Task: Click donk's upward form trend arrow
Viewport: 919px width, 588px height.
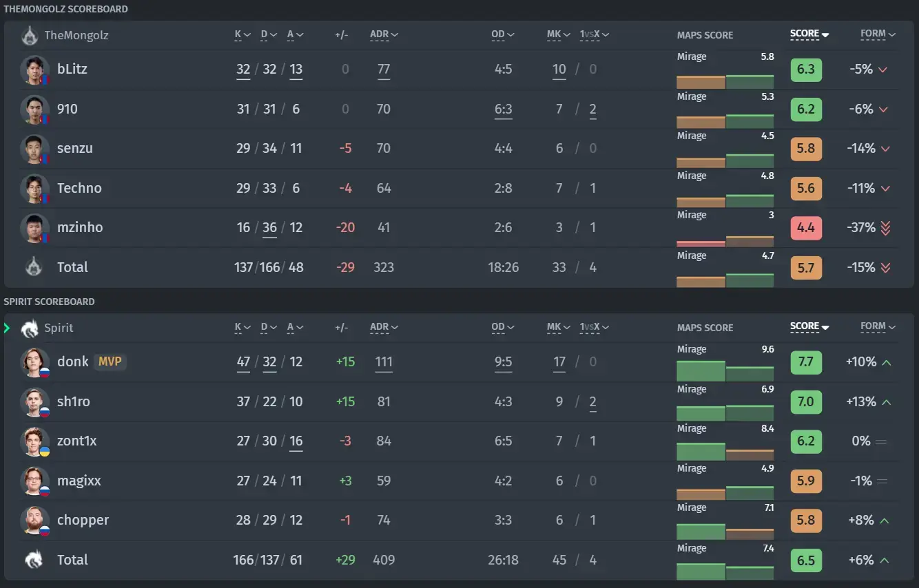Action: [887, 362]
